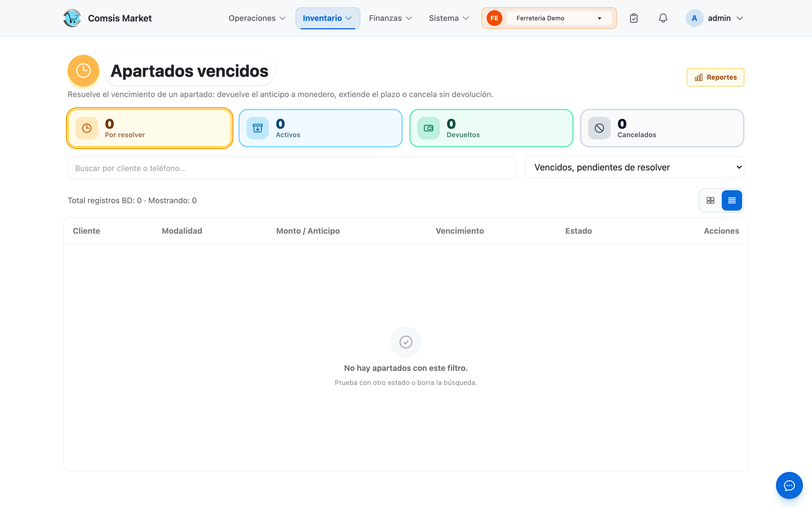
Task: Click the orange clock header icon
Action: pyautogui.click(x=83, y=71)
